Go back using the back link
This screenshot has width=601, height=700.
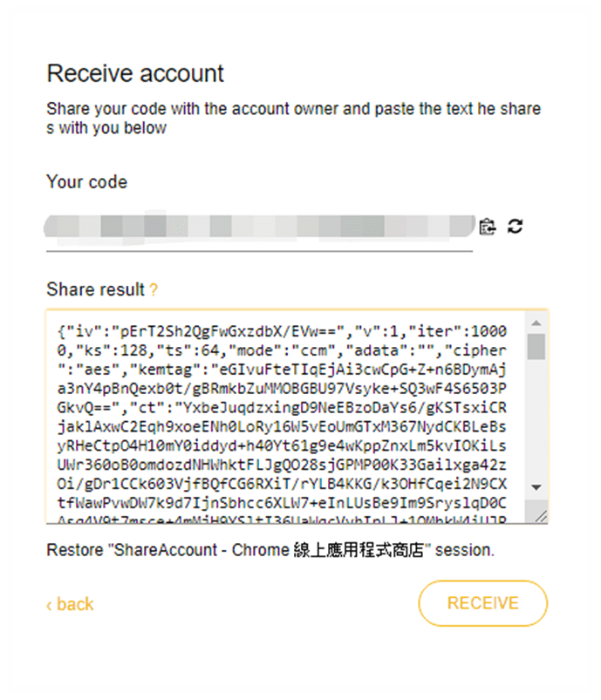click(70, 604)
